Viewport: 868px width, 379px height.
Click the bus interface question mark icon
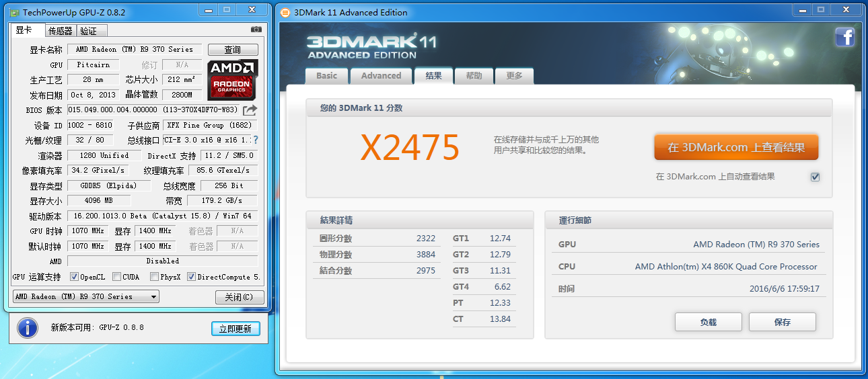256,140
